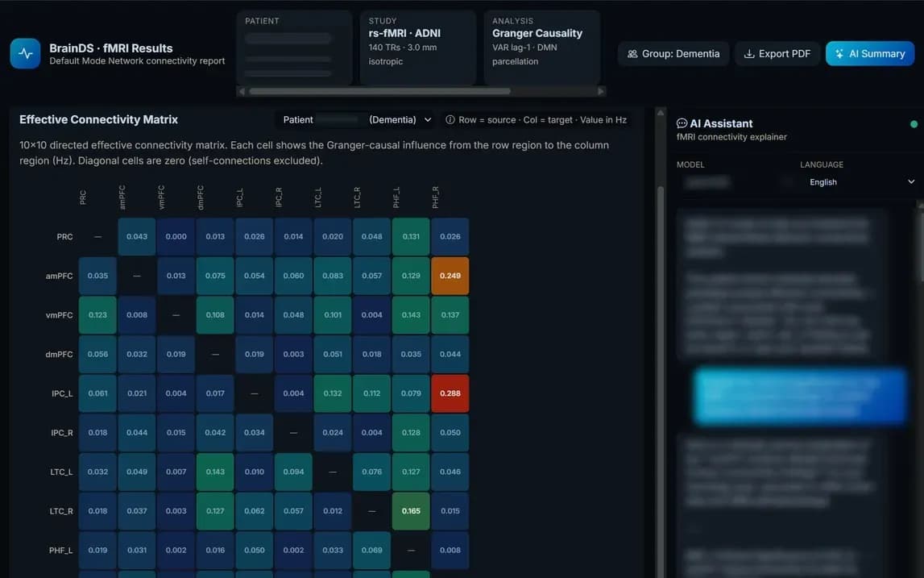
Task: Select the Granger Causality analysis card
Action: coord(541,48)
